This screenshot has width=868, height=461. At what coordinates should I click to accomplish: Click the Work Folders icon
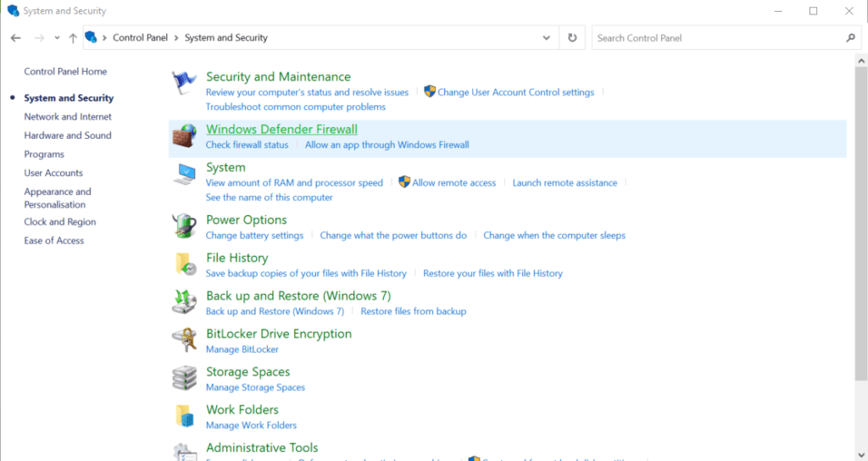tap(185, 416)
